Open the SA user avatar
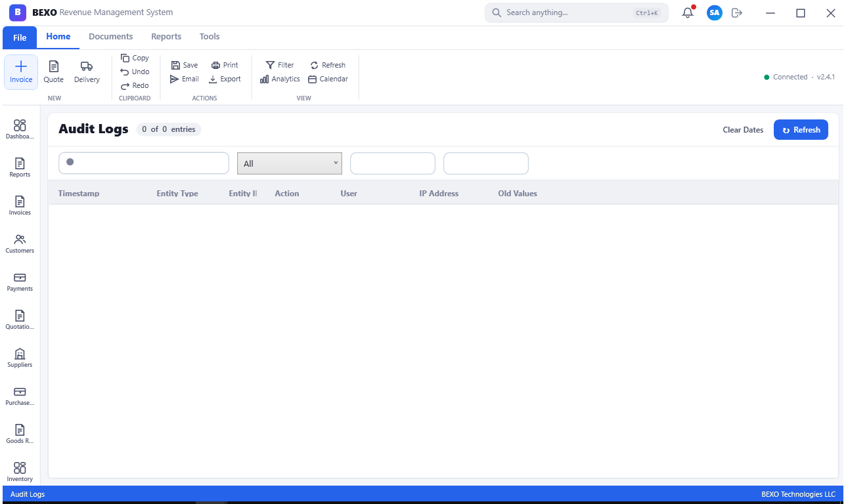The height and width of the screenshot is (504, 846). [715, 12]
